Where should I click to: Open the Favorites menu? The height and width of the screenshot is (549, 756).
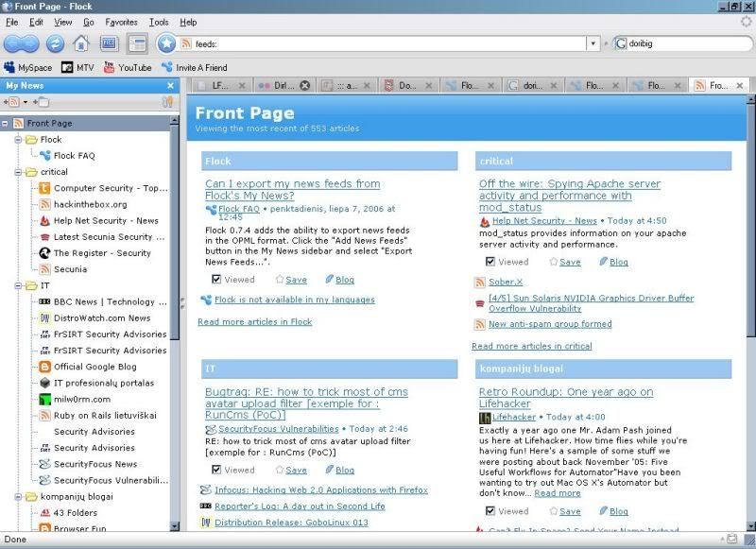click(x=121, y=22)
